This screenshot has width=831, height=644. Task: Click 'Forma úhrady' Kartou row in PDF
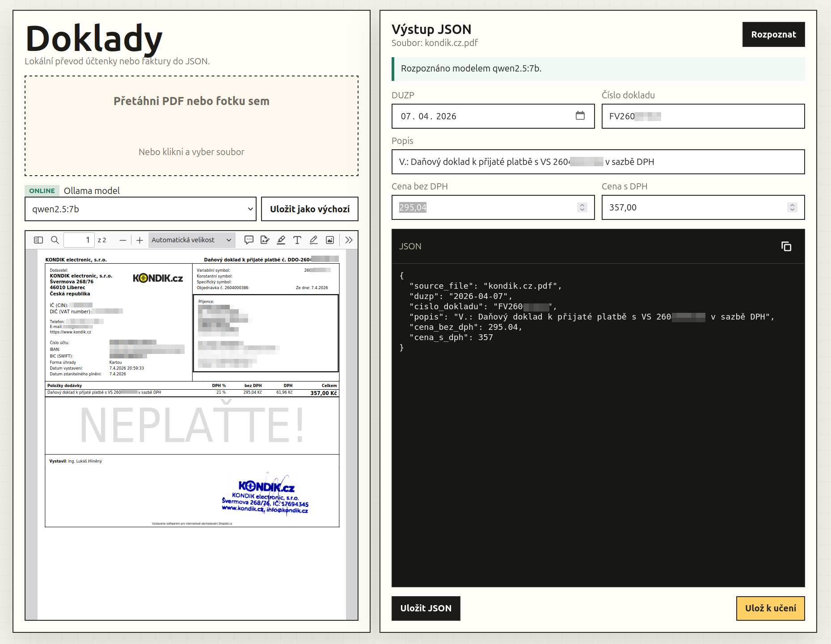coord(86,362)
